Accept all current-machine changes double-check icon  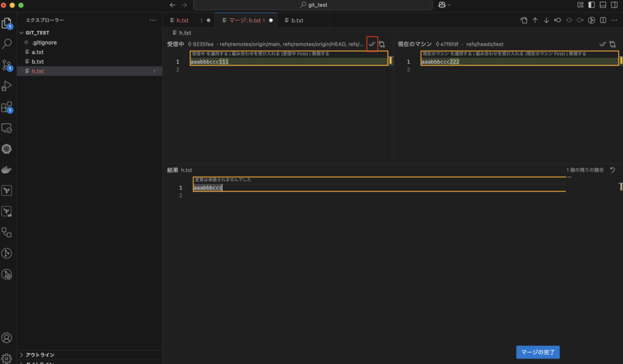coord(603,44)
